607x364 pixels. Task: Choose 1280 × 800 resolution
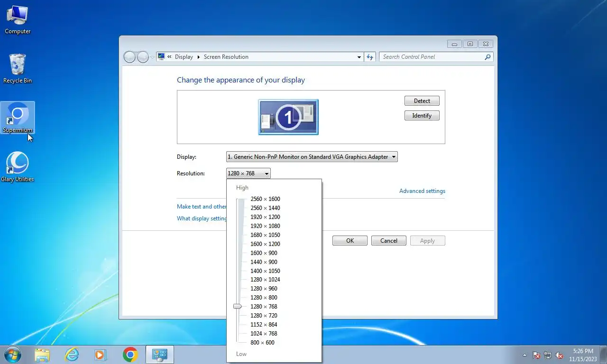pos(264,298)
